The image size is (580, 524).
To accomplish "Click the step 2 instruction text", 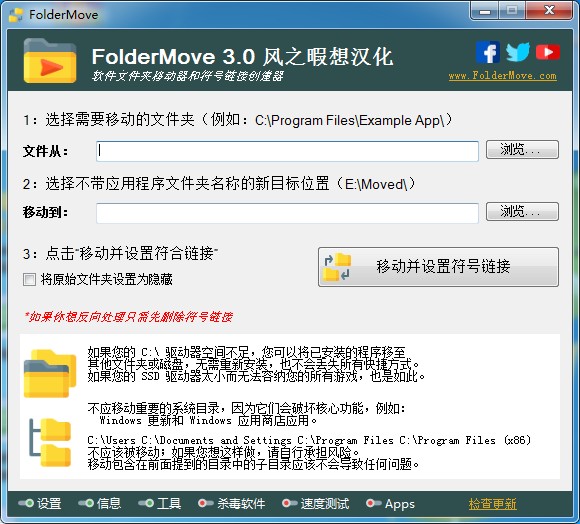I will [219, 183].
